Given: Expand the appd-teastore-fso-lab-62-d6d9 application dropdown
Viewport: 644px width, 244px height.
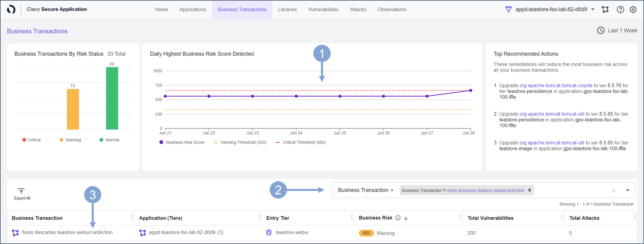Looking at the screenshot, I should tap(593, 10).
